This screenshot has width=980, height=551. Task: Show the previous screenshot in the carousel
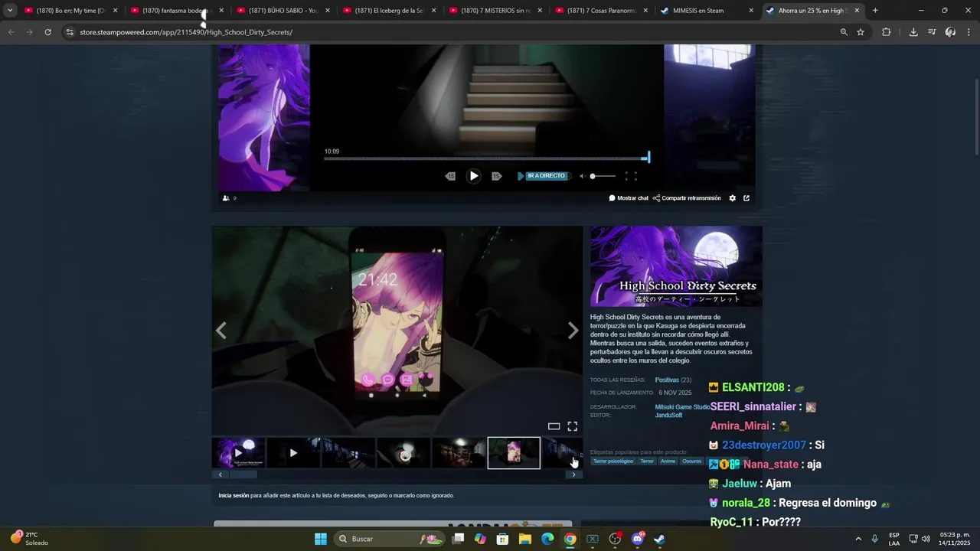pyautogui.click(x=221, y=331)
